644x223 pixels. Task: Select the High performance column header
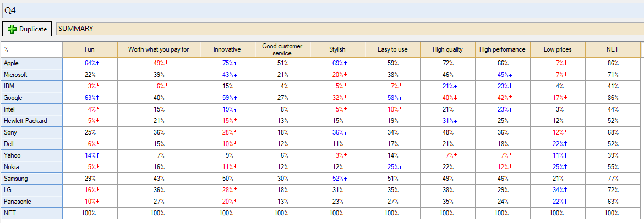503,49
